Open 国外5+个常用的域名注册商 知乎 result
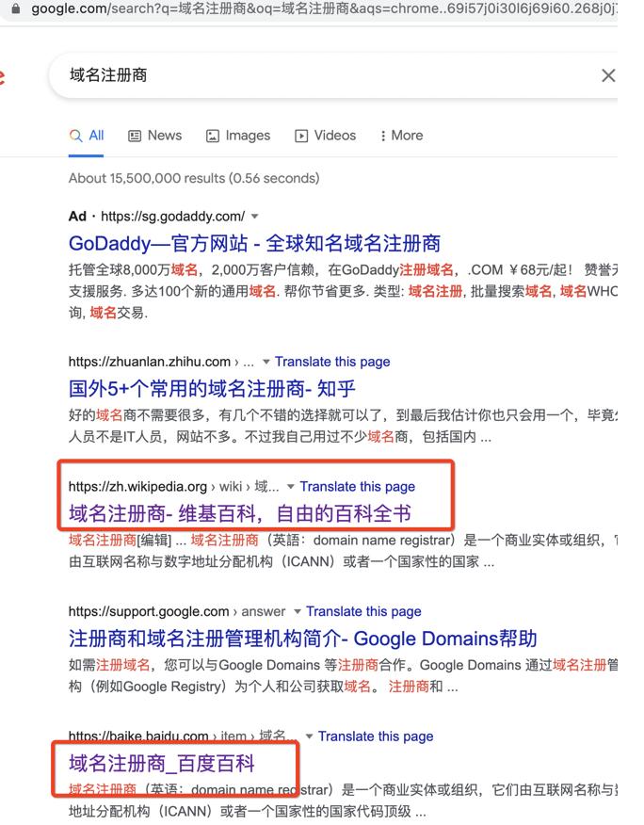Image resolution: width=644 pixels, height=825 pixels. [212, 389]
